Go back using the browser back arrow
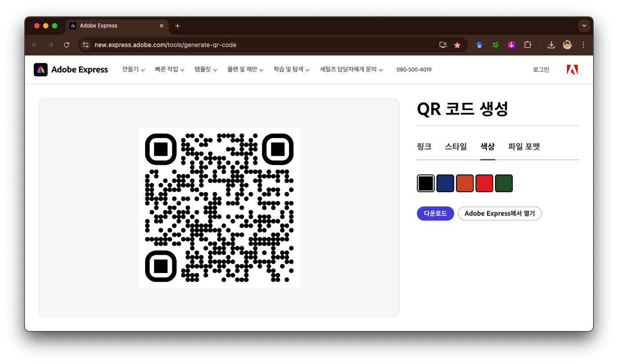 point(35,45)
